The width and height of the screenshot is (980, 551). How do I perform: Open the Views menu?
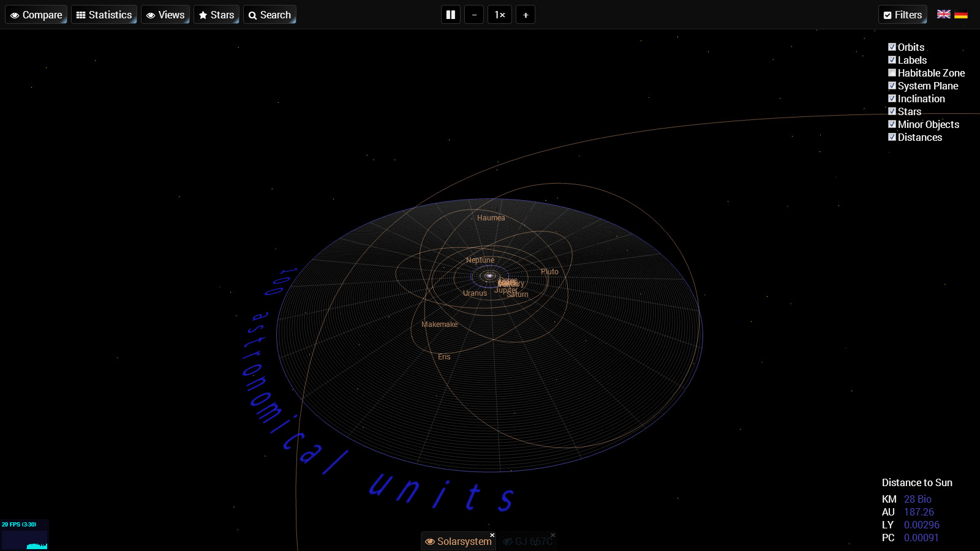coord(165,15)
